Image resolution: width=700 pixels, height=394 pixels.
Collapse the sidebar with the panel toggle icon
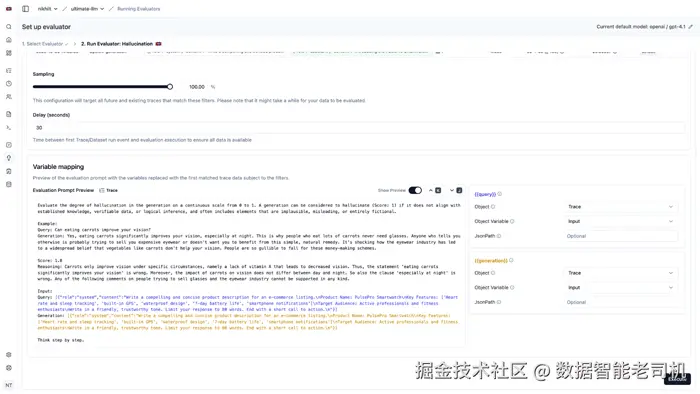pos(25,8)
